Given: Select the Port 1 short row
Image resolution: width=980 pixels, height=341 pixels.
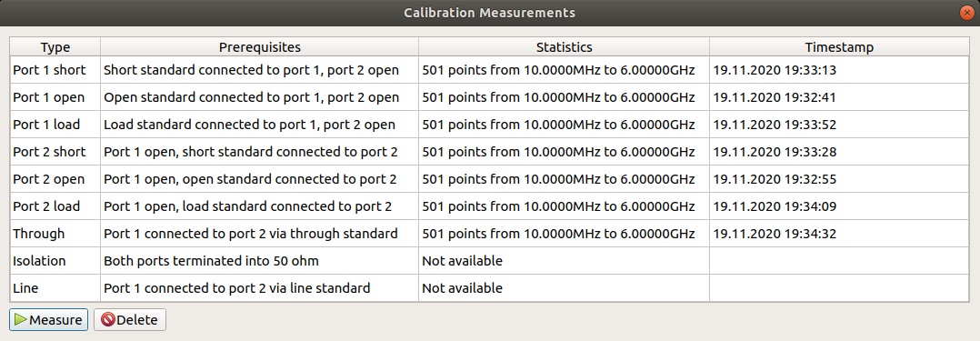Looking at the screenshot, I should tap(490, 70).
